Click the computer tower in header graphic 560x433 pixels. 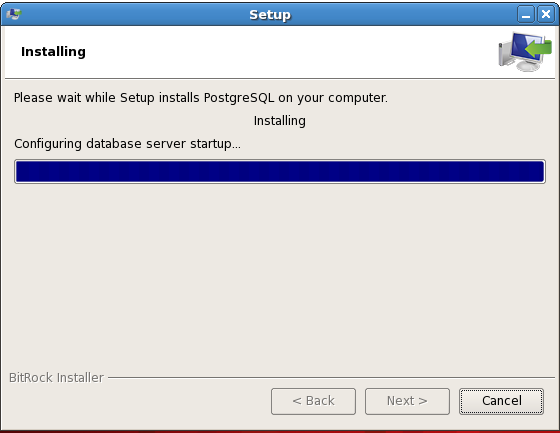click(505, 55)
